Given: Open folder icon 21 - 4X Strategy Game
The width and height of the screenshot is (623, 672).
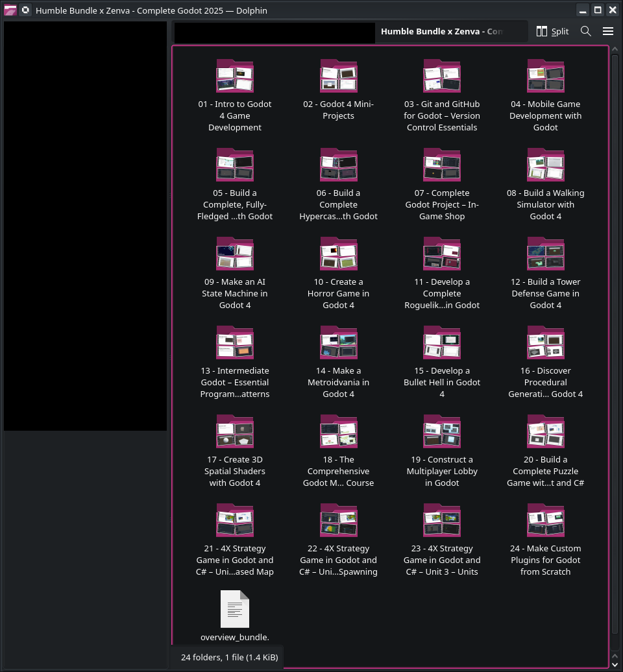Looking at the screenshot, I should (234, 520).
